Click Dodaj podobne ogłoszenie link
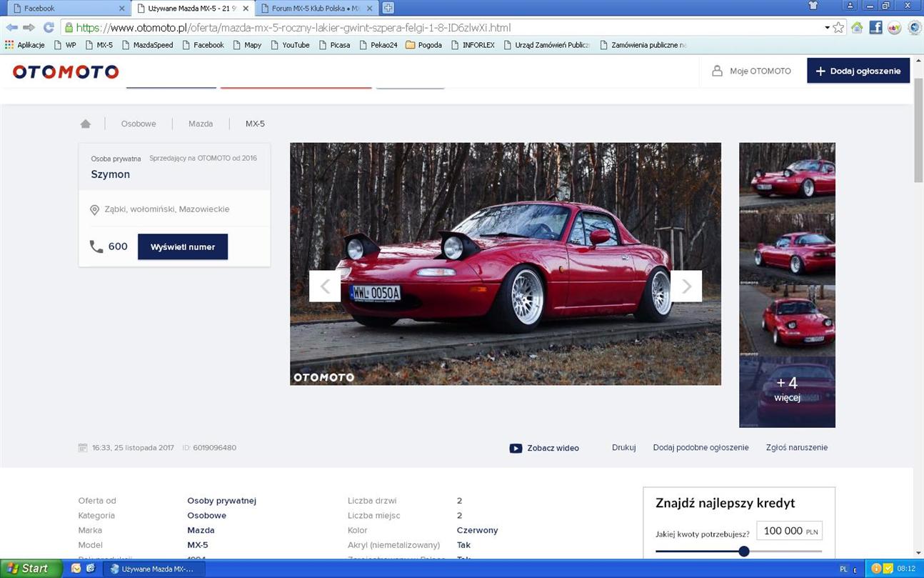Screen dimensions: 924x578 [700, 447]
